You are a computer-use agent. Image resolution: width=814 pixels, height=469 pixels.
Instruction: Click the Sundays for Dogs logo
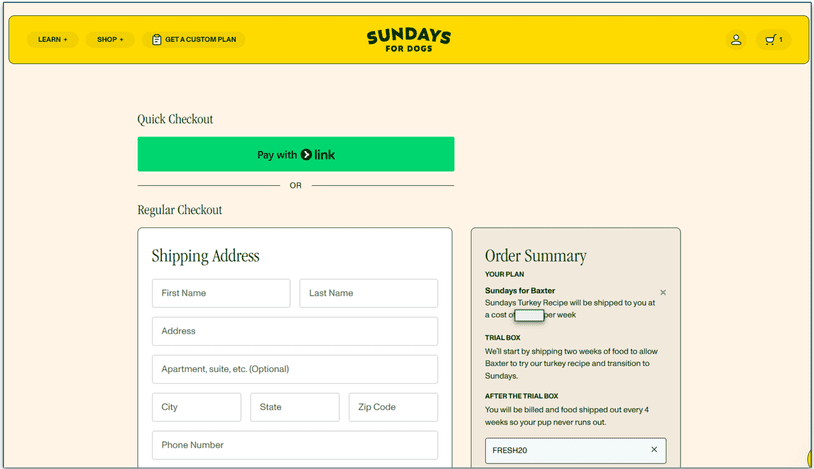pos(409,40)
